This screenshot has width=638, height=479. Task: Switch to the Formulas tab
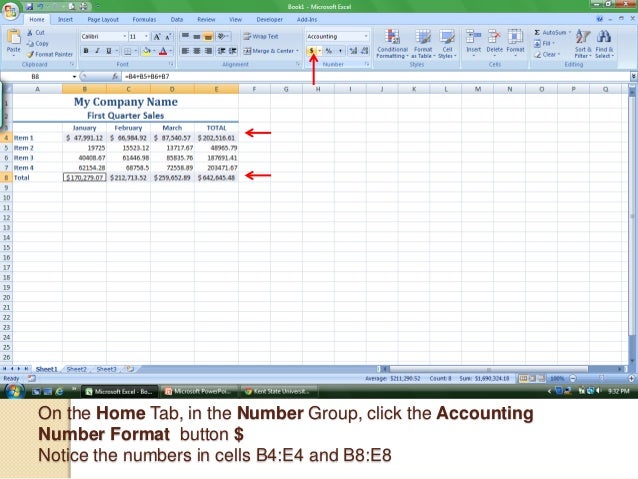144,19
